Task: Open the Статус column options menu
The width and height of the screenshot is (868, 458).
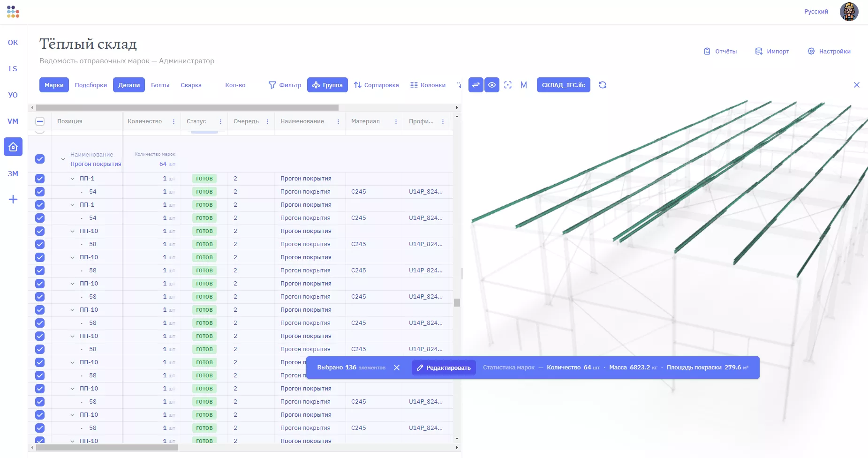Action: 220,121
